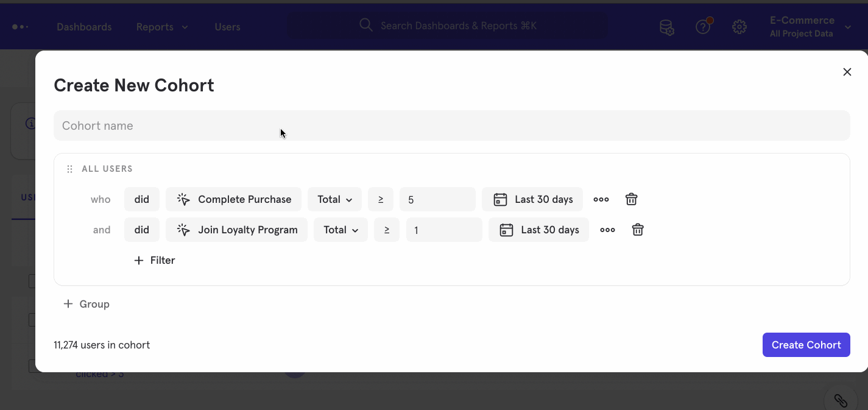The image size is (868, 410).
Task: Click the data management icon in top bar
Action: click(x=666, y=27)
